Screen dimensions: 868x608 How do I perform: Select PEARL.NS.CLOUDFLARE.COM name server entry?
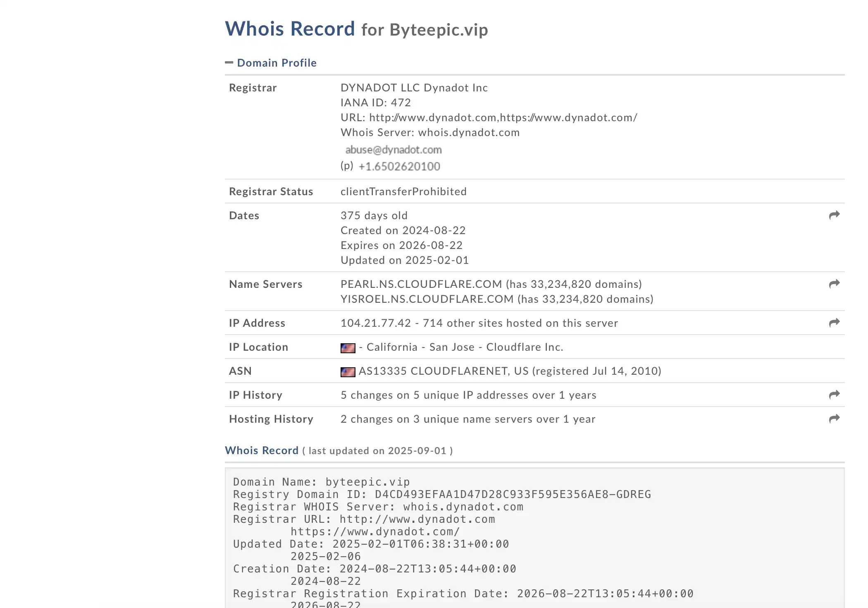click(x=491, y=284)
